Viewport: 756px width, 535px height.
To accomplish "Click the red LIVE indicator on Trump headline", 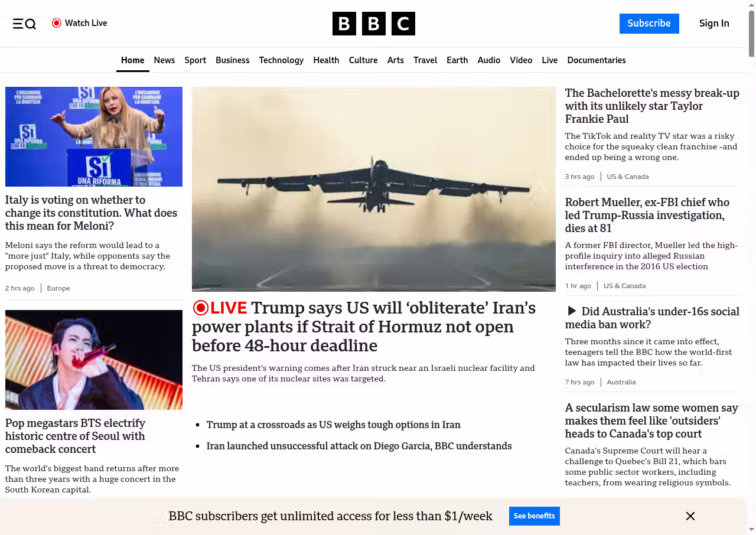I will tap(220, 308).
